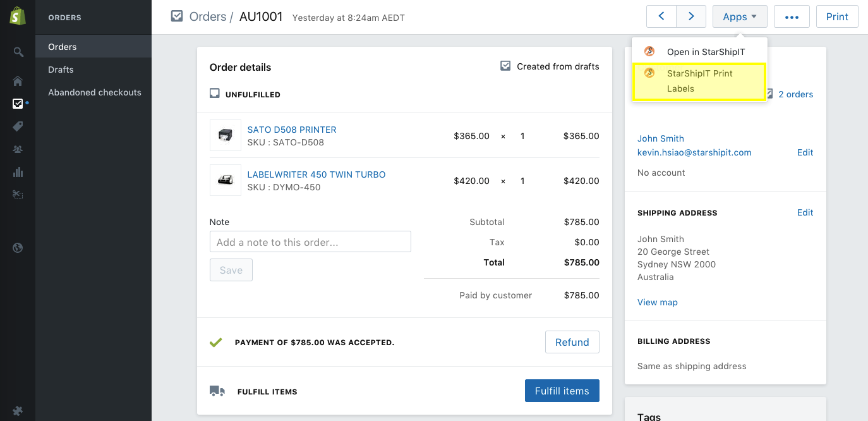
Task: Select Orders in the sidebar menu
Action: (93, 47)
